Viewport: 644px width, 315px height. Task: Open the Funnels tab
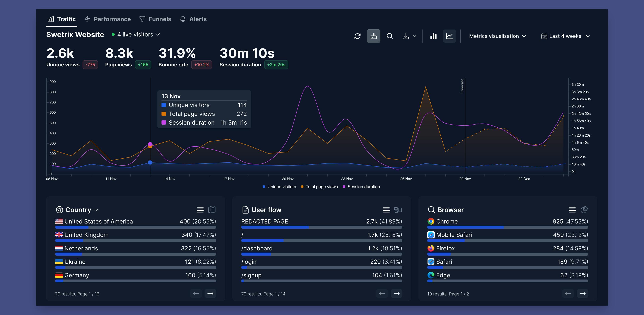(x=155, y=19)
